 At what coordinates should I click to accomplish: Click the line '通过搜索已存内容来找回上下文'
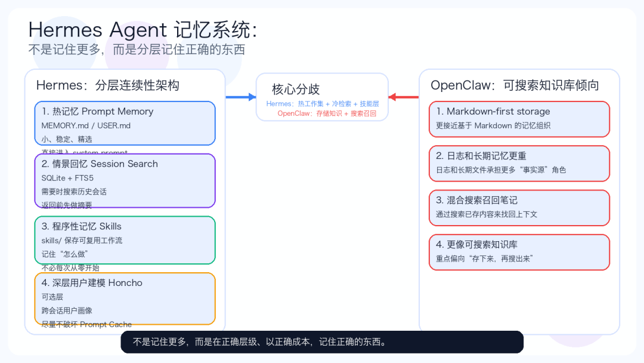point(487,214)
